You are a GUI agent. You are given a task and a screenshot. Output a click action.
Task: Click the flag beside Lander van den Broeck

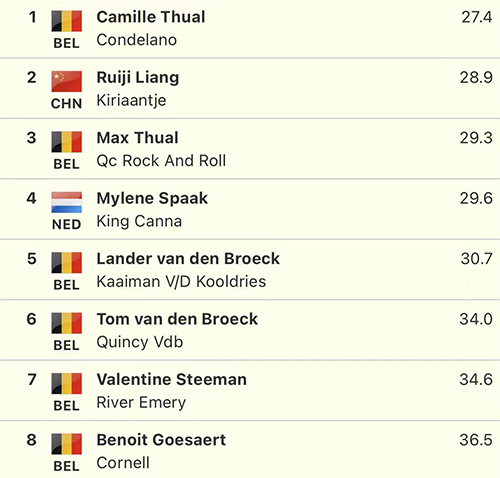(x=67, y=263)
